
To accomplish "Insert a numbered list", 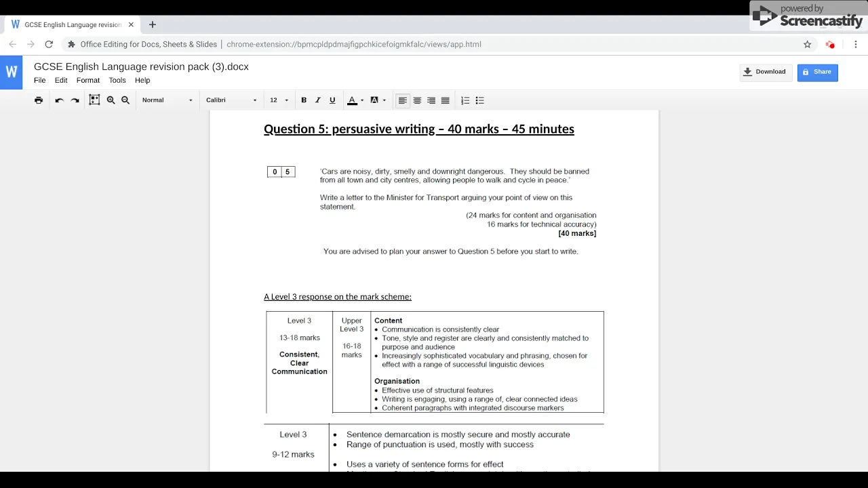I will point(465,100).
